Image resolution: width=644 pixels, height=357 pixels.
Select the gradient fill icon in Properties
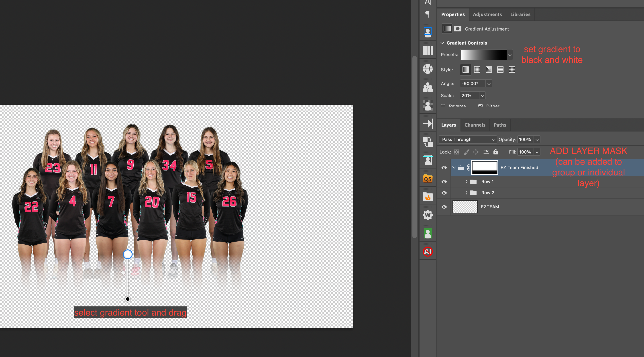(x=447, y=29)
